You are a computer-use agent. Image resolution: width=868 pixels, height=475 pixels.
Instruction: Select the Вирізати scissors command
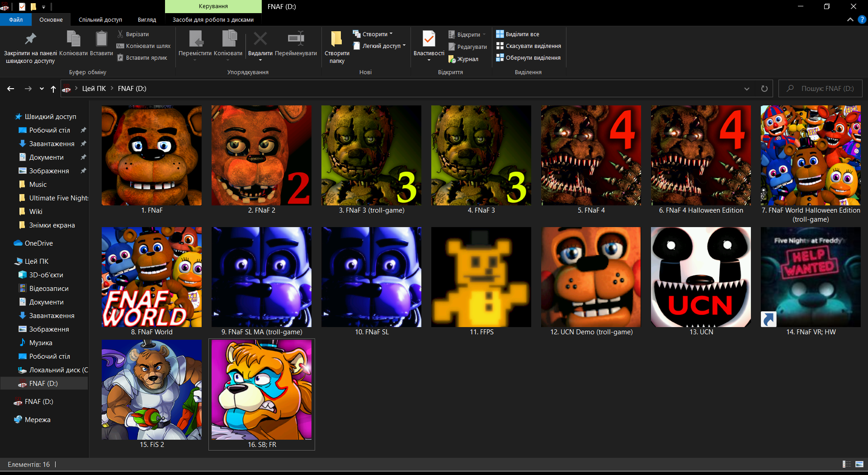133,34
